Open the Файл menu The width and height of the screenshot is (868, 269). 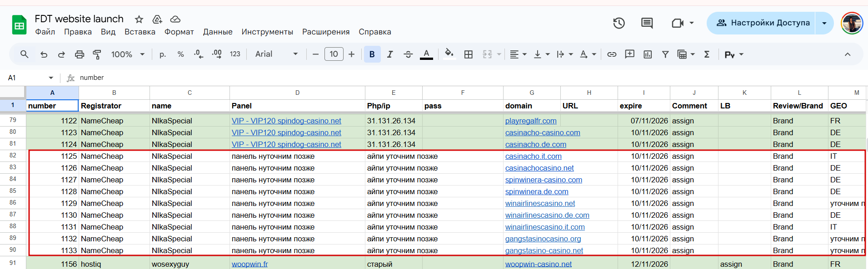[45, 32]
